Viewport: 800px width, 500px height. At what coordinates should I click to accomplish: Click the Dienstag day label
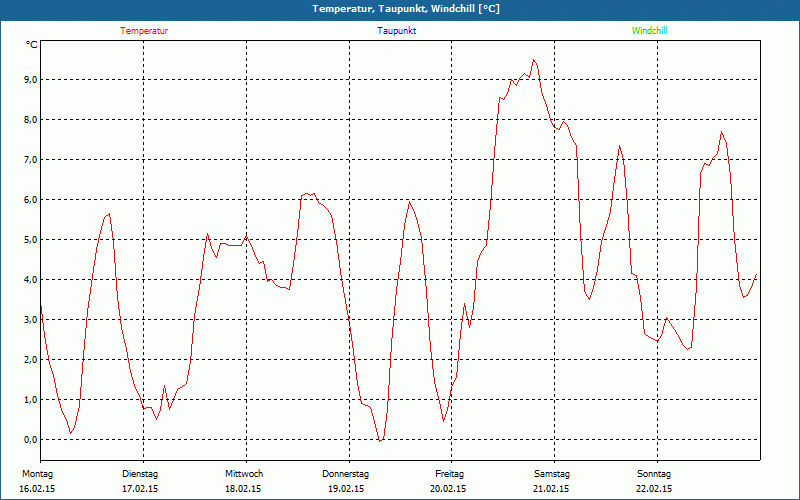[140, 474]
